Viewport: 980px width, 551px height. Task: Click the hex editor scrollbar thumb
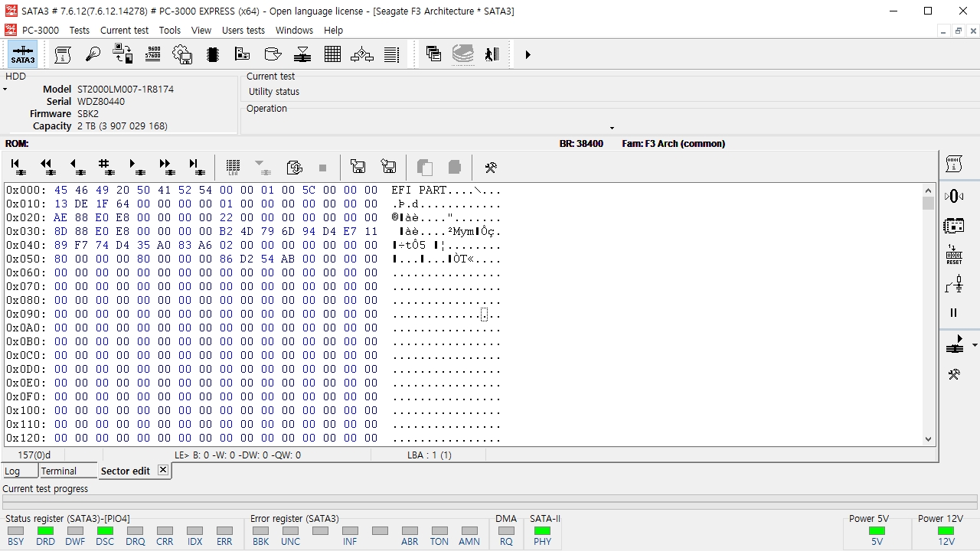(x=929, y=203)
